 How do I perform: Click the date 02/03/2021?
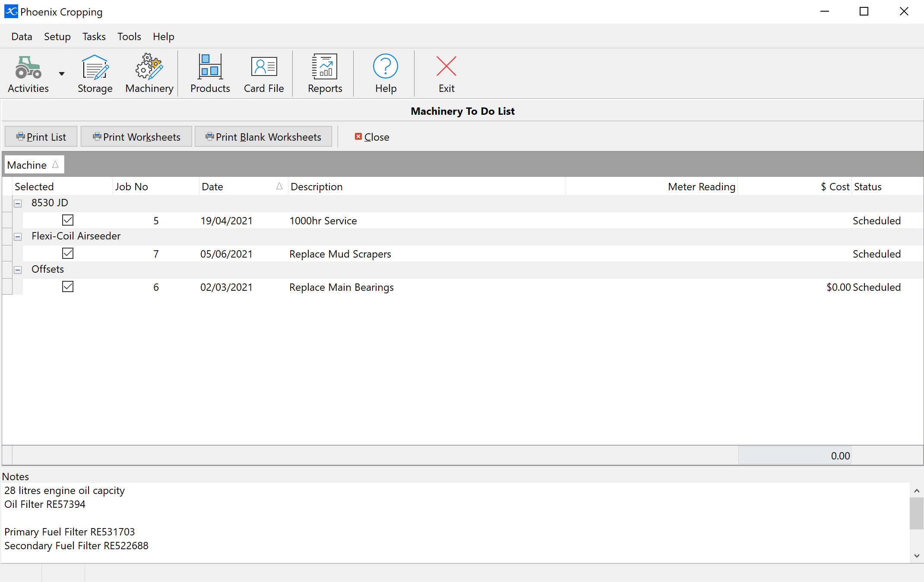click(226, 287)
